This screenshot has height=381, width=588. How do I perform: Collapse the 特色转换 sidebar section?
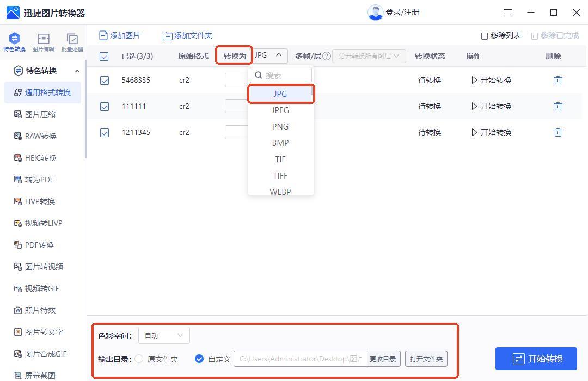pyautogui.click(x=77, y=71)
